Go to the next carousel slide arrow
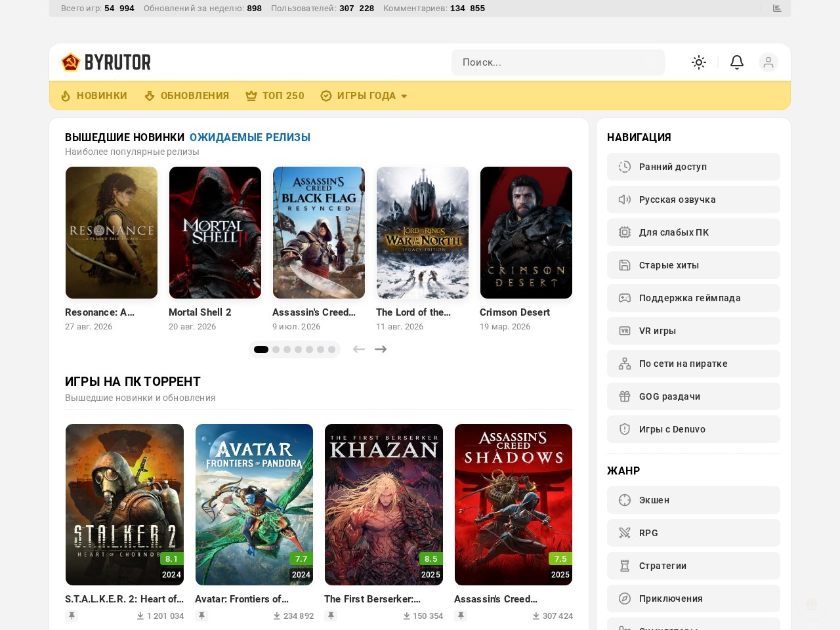840x630 pixels. coord(381,349)
